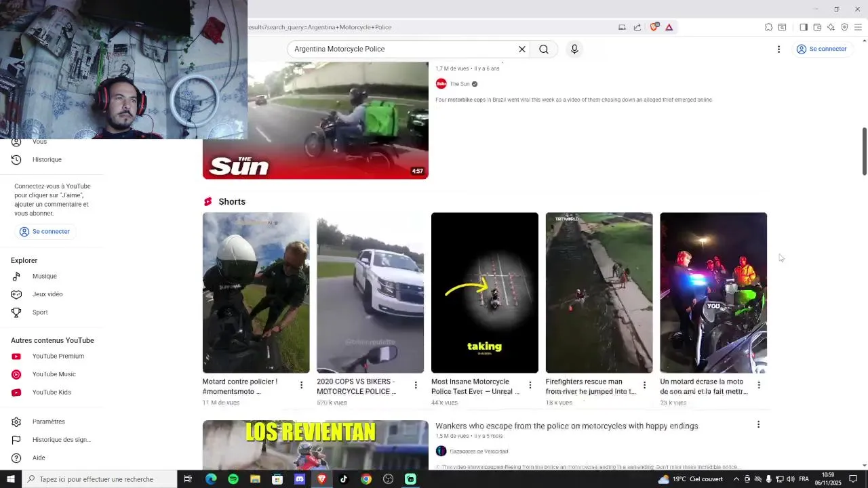The width and height of the screenshot is (868, 488).
Task: Open options menu for 'Motard contre policier' short
Action: (x=302, y=385)
